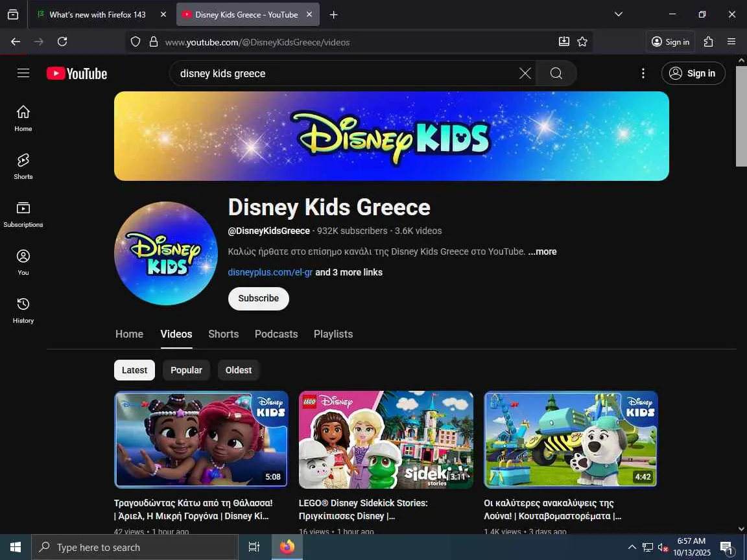Click the install/download icon in the address bar
Image resolution: width=747 pixels, height=560 pixels.
pyautogui.click(x=564, y=42)
